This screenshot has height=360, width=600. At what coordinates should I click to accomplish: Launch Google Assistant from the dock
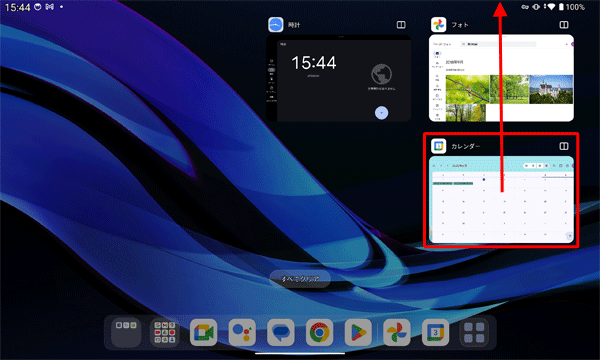tap(242, 332)
